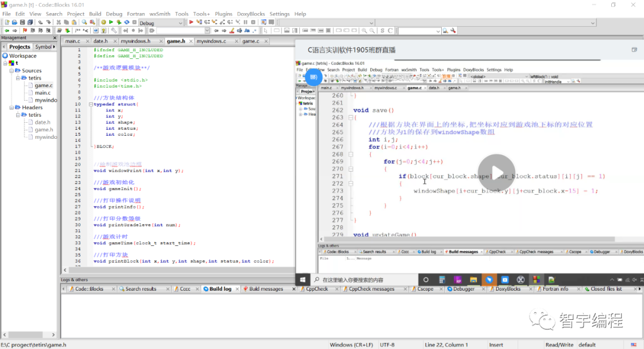644x349 pixels.
Task: Click the Redo toolbar icon
Action: pyautogui.click(x=48, y=23)
